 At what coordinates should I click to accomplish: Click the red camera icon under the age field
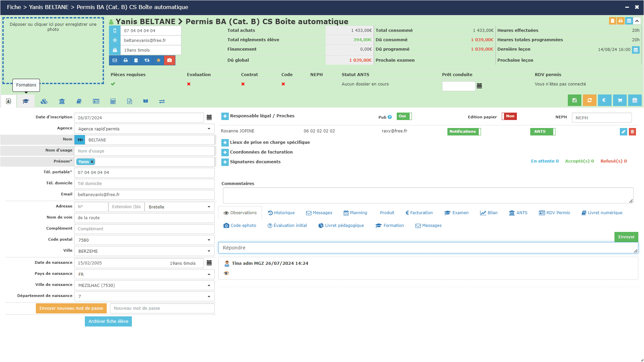(169, 60)
